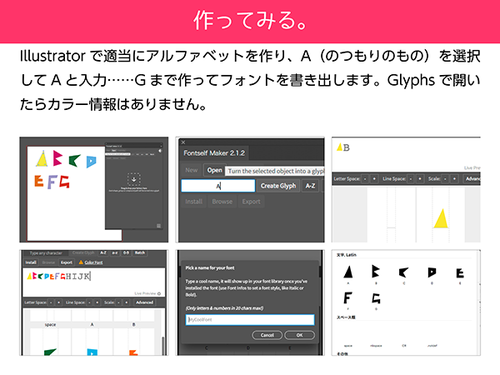This screenshot has width=500, height=375.
Task: Decrease Line Space in the yellow triangle B panel
Action: tap(411, 179)
